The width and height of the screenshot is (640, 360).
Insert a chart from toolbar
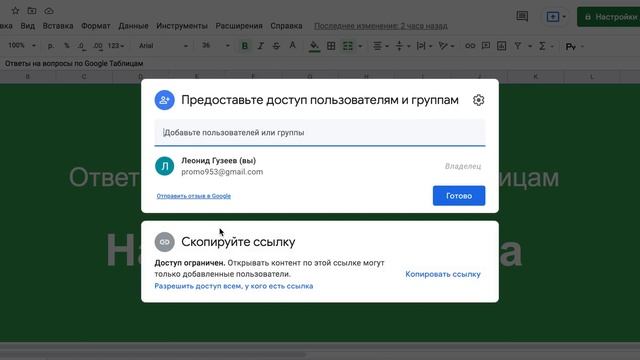point(502,46)
